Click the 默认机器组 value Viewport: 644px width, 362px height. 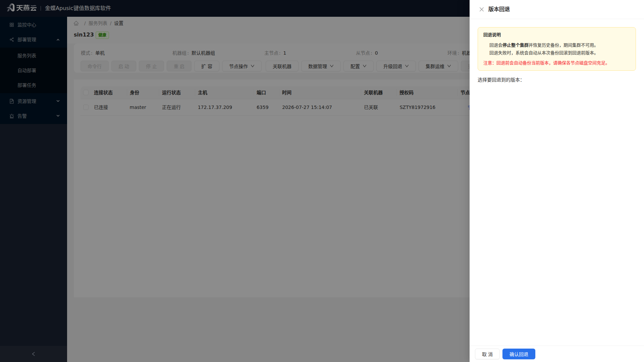tap(203, 53)
